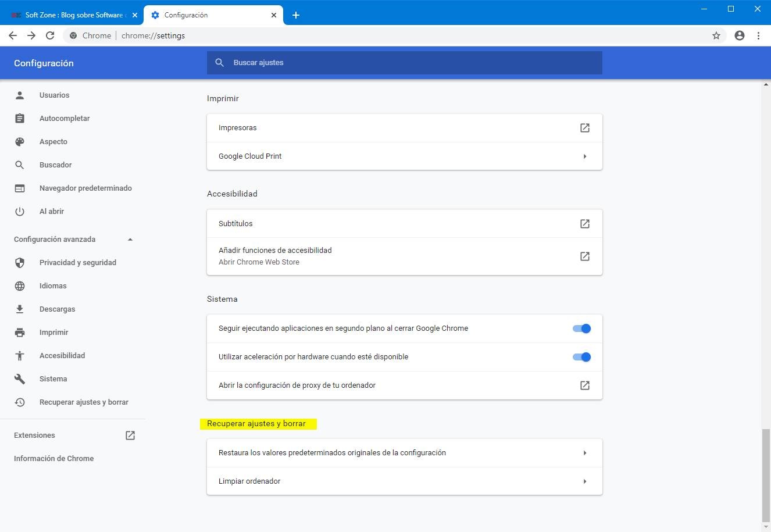Close the Configuración tab

[x=274, y=15]
